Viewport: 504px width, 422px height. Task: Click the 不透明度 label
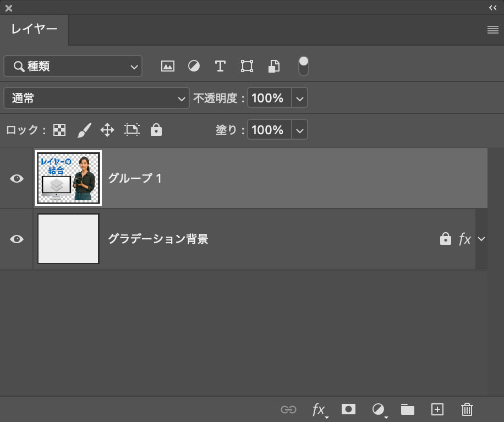[215, 98]
